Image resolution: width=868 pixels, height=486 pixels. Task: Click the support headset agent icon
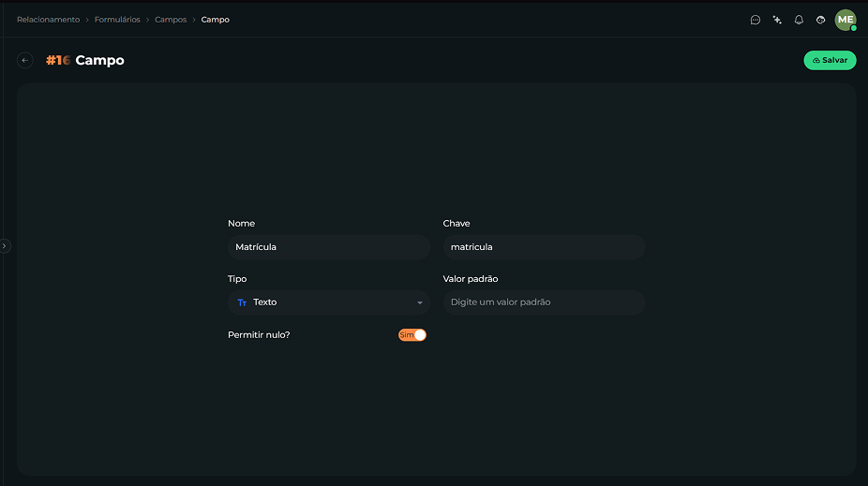pyautogui.click(x=820, y=20)
